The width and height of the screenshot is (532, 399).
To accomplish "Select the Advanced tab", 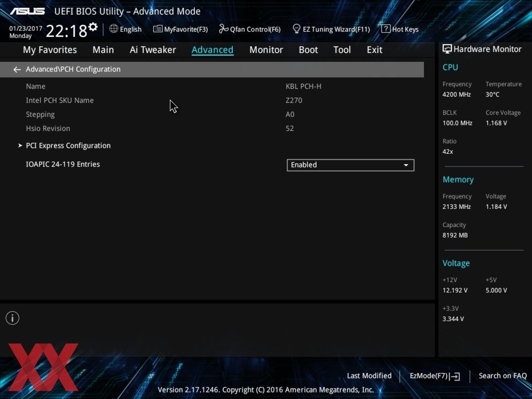I will 212,50.
